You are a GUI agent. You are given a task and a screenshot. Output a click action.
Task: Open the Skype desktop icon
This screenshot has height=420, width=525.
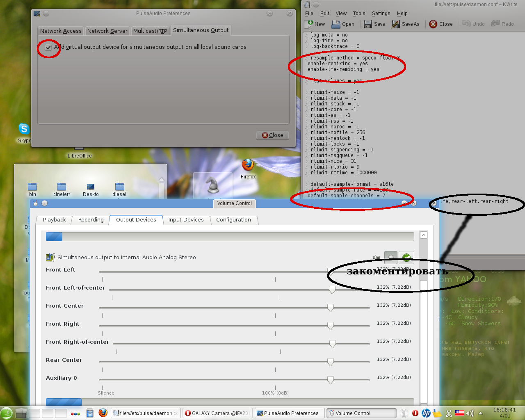[x=24, y=132]
